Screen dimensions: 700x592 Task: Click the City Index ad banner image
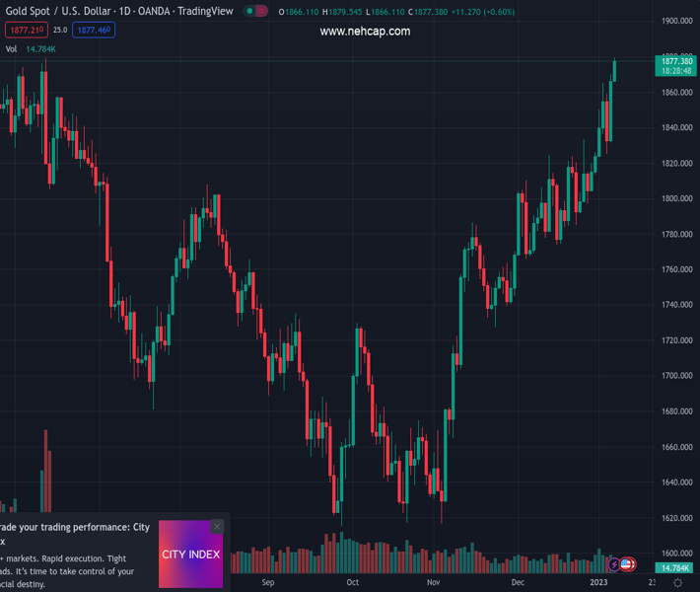(191, 555)
